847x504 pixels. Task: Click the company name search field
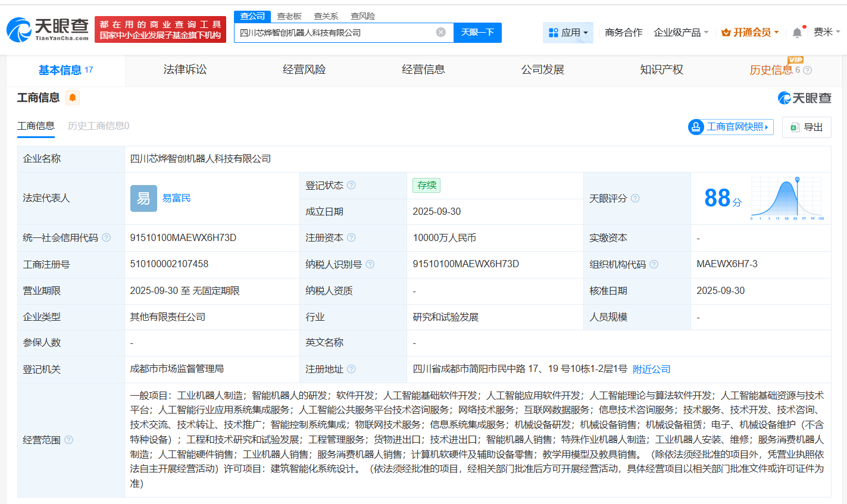click(x=336, y=33)
